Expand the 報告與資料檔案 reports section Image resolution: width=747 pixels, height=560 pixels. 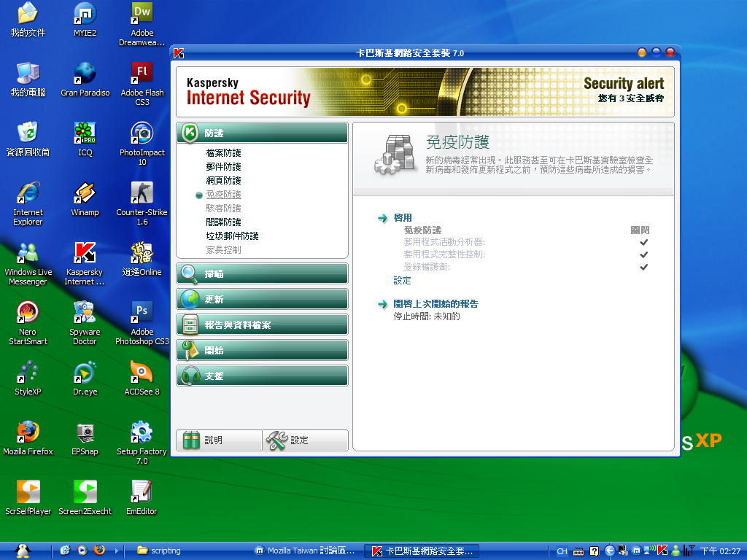pyautogui.click(x=262, y=324)
